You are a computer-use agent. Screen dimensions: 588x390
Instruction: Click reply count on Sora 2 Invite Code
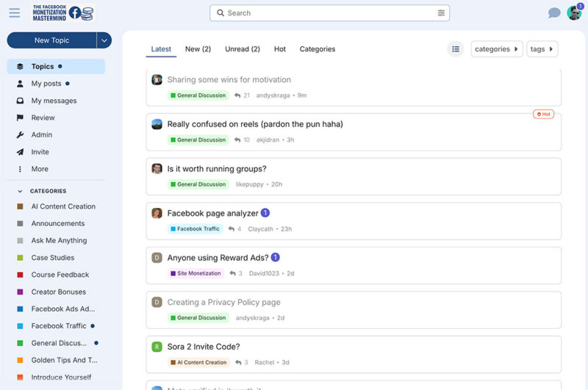click(x=246, y=362)
